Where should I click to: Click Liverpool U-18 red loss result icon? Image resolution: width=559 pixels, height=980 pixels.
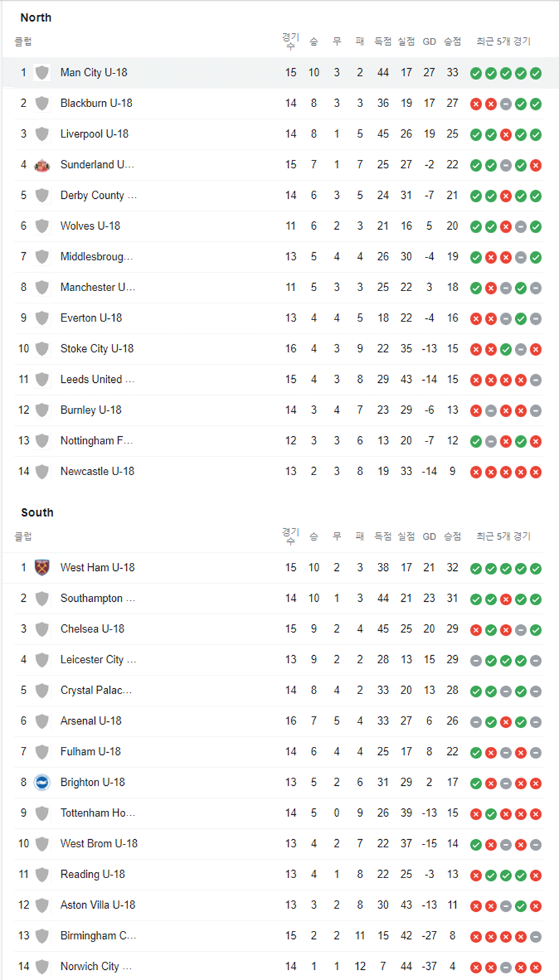click(x=506, y=134)
